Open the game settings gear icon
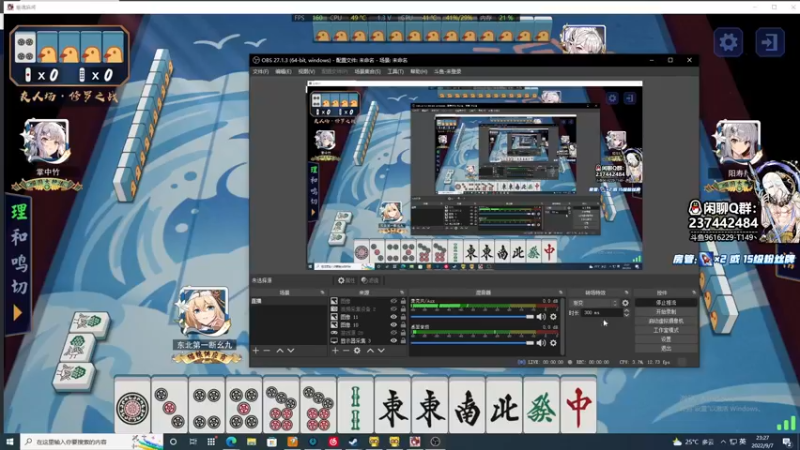800x450 pixels. (728, 42)
